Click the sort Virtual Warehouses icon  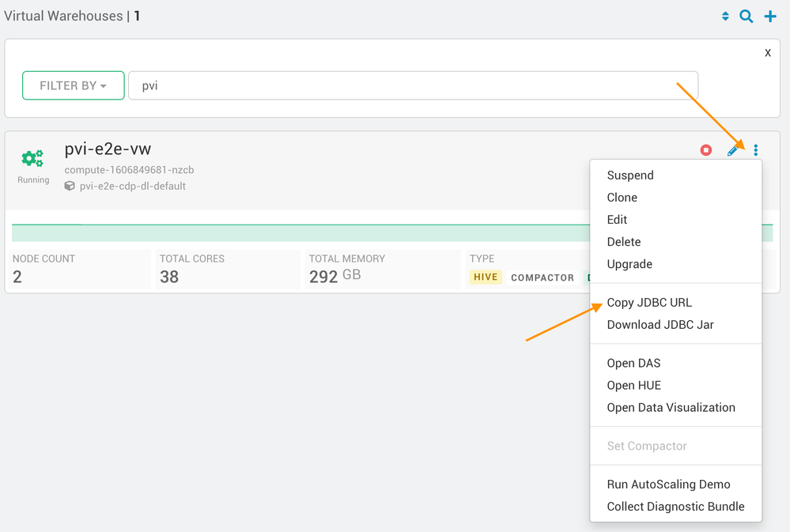pyautogui.click(x=725, y=17)
